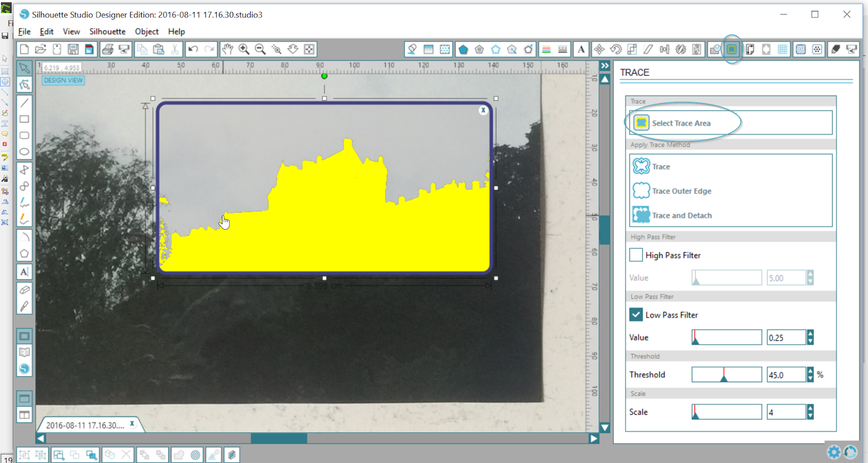Open the Rotate window icon
Viewport: 868px width, 463px height.
(x=616, y=49)
